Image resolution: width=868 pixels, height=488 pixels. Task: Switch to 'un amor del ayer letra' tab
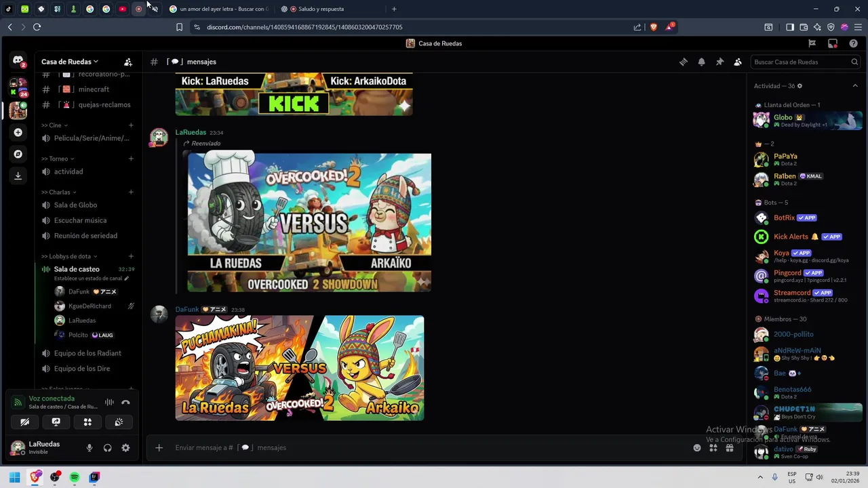pyautogui.click(x=219, y=9)
